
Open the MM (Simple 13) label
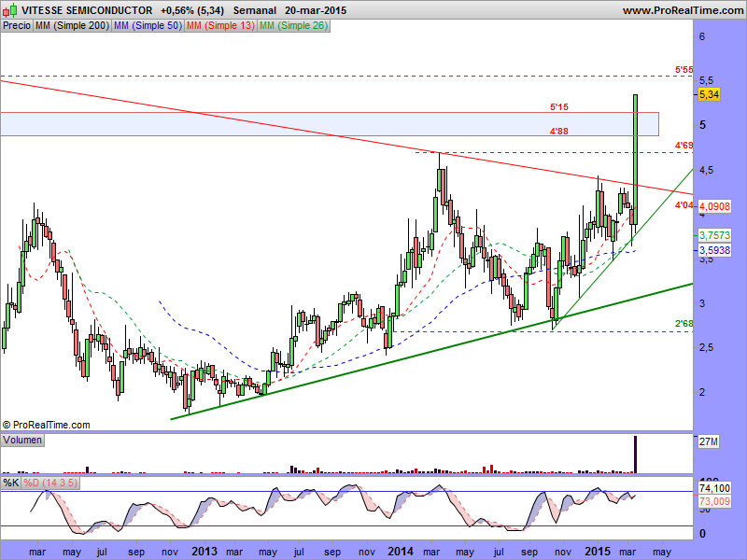click(220, 26)
